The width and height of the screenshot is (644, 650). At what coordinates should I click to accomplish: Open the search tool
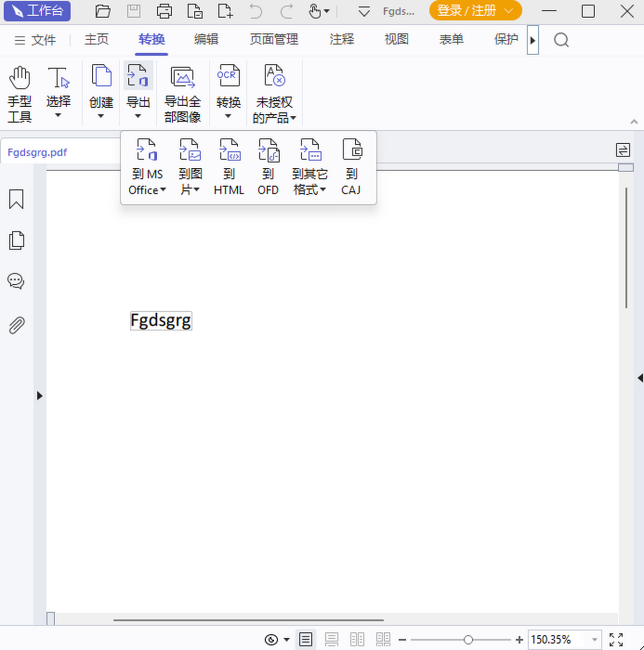point(561,40)
